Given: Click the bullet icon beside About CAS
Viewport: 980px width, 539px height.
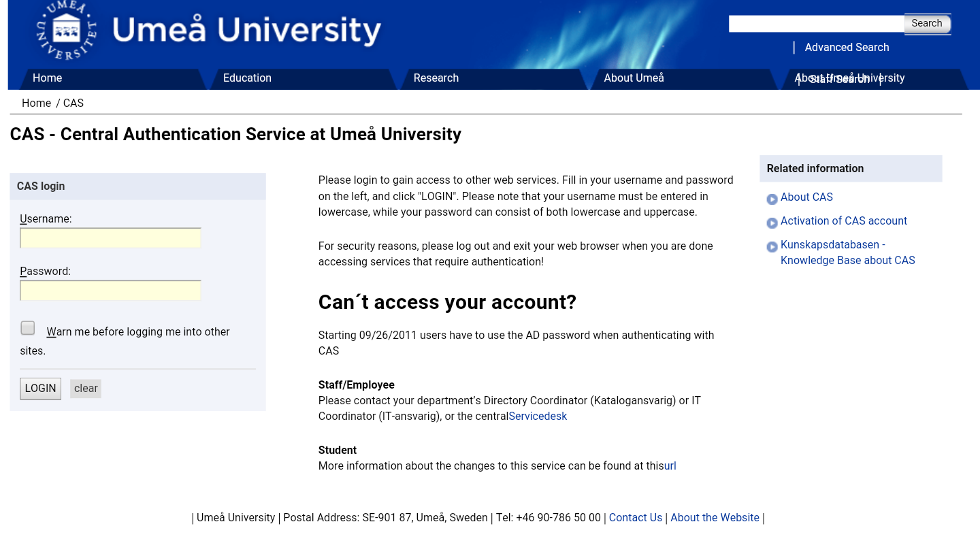Looking at the screenshot, I should click(772, 199).
